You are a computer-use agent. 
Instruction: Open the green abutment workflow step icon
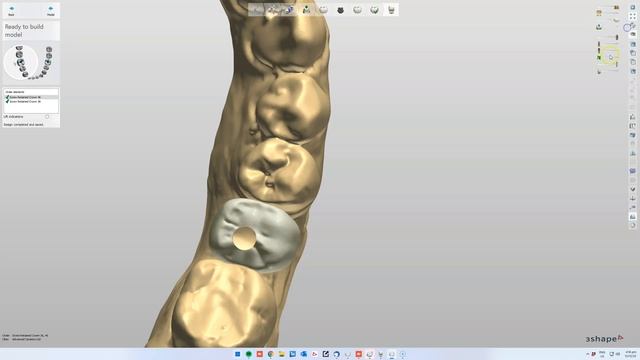306,10
